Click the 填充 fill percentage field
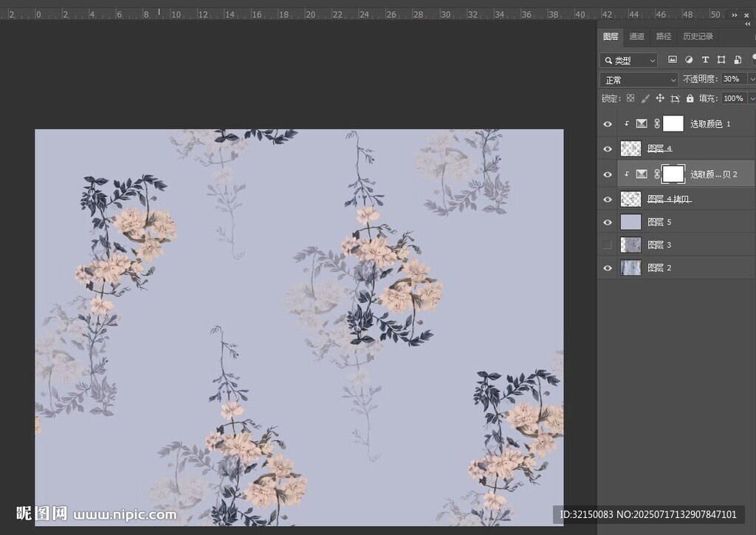756x535 pixels. pos(733,98)
